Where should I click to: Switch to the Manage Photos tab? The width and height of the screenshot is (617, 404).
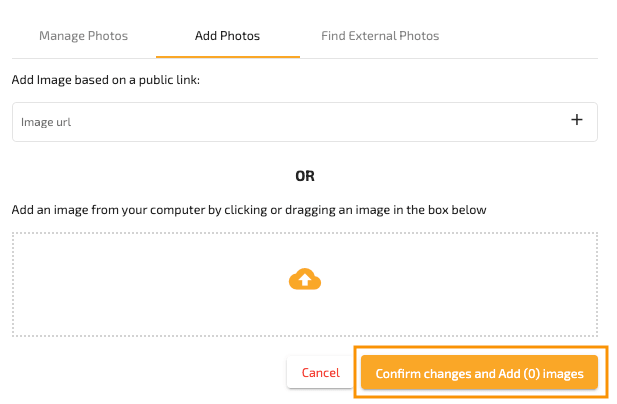(x=83, y=36)
